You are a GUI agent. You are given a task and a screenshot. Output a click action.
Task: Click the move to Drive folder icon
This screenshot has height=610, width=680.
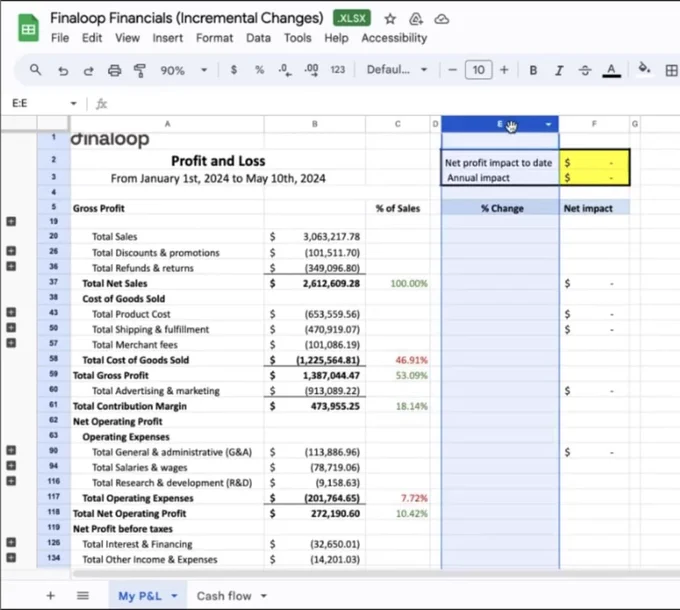point(415,19)
